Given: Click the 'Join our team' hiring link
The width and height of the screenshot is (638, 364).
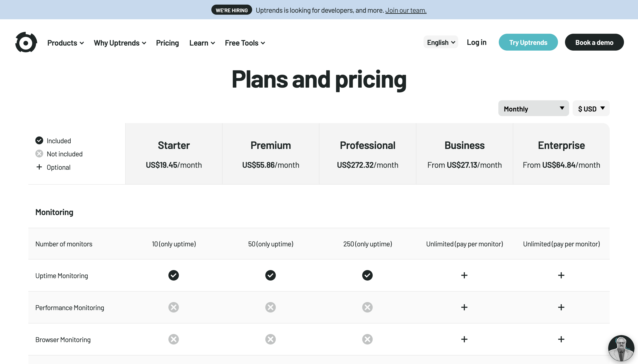Looking at the screenshot, I should pos(406,10).
